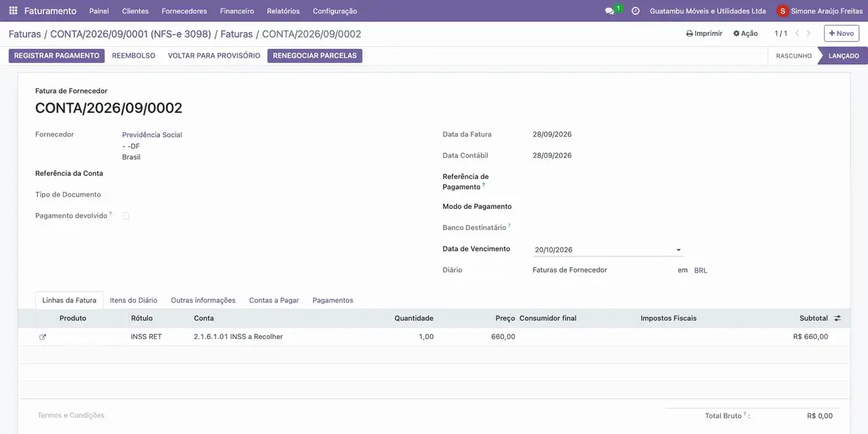Click help mark next to Referência de Pagamento
Image resolution: width=868 pixels, height=434 pixels.
pos(484,184)
